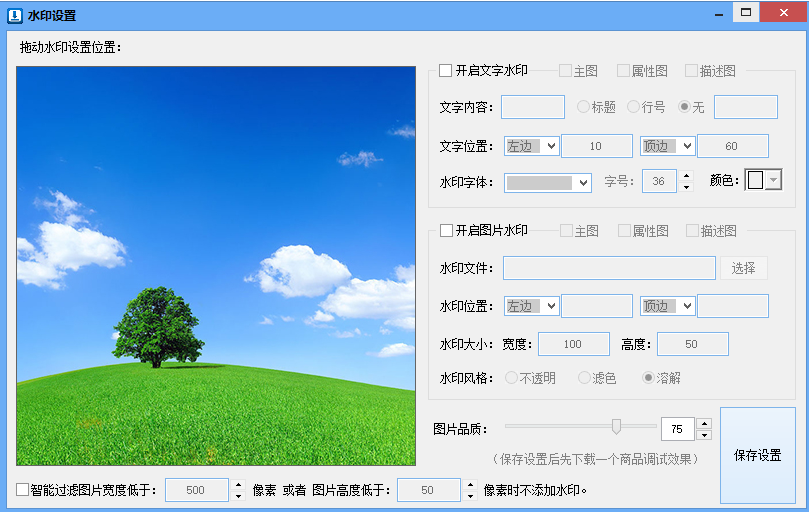Close the 水印设置 window
The width and height of the screenshot is (809, 512).
click(784, 13)
